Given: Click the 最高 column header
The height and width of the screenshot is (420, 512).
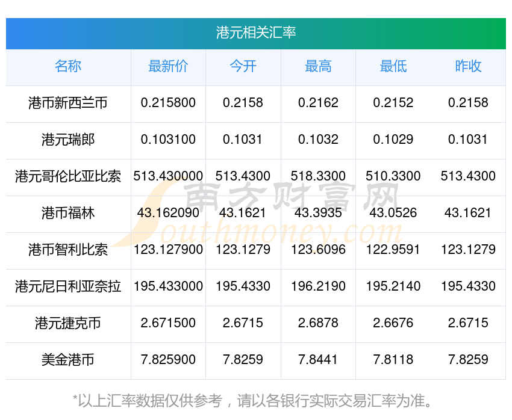Looking at the screenshot, I should (318, 67).
